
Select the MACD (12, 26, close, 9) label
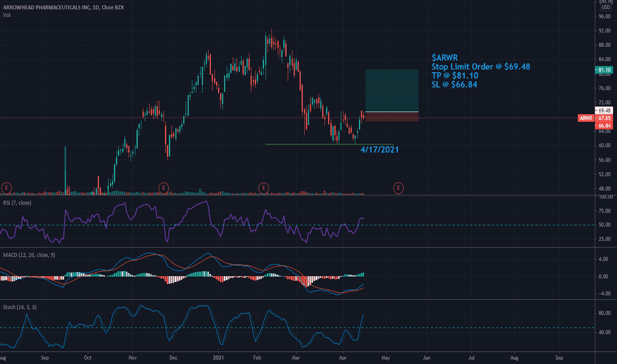coord(29,255)
